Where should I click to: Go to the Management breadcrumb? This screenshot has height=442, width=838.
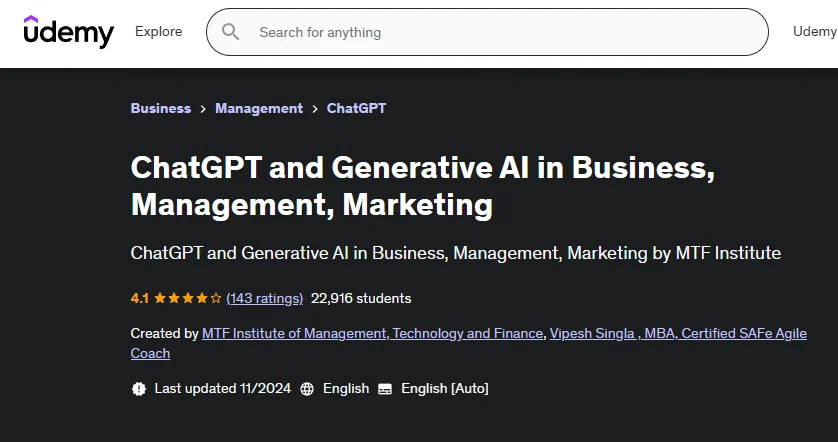tap(259, 108)
